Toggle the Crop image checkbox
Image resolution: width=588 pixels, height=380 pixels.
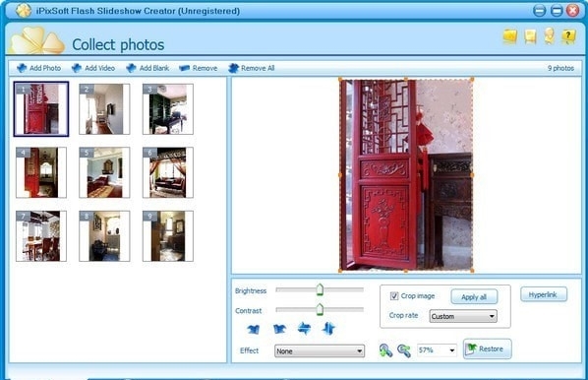coord(394,296)
